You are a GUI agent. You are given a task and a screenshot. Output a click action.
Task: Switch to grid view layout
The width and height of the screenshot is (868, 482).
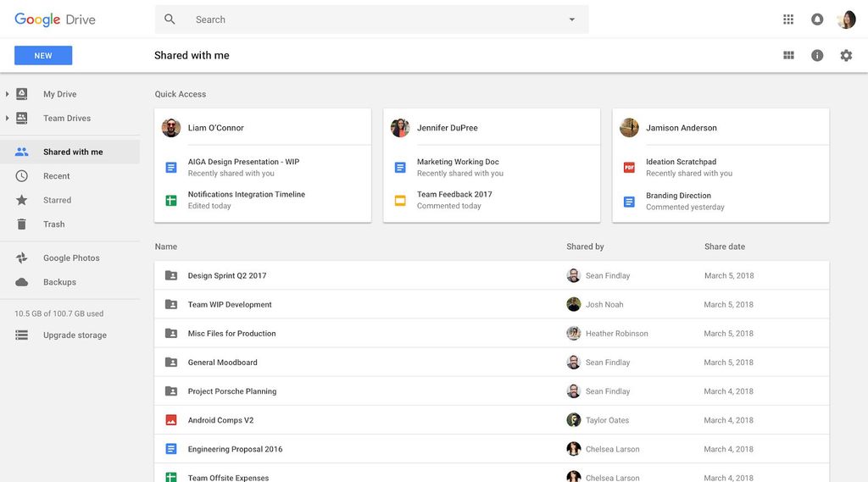click(788, 55)
